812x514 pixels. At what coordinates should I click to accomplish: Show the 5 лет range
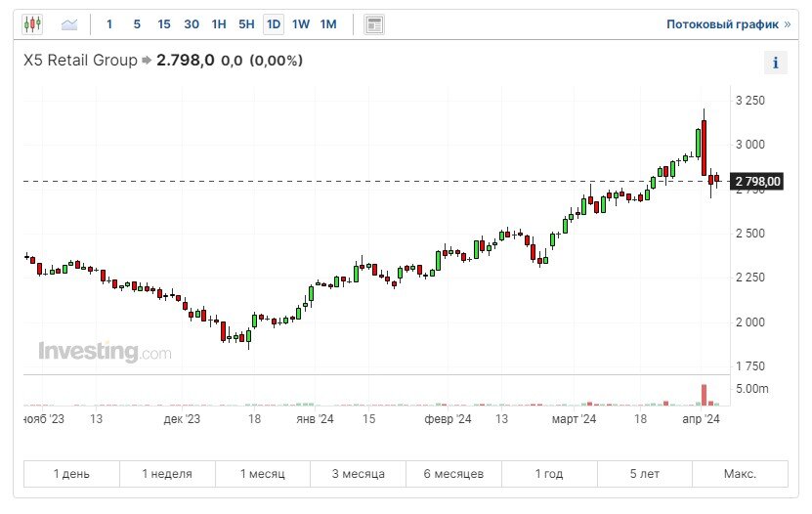645,474
